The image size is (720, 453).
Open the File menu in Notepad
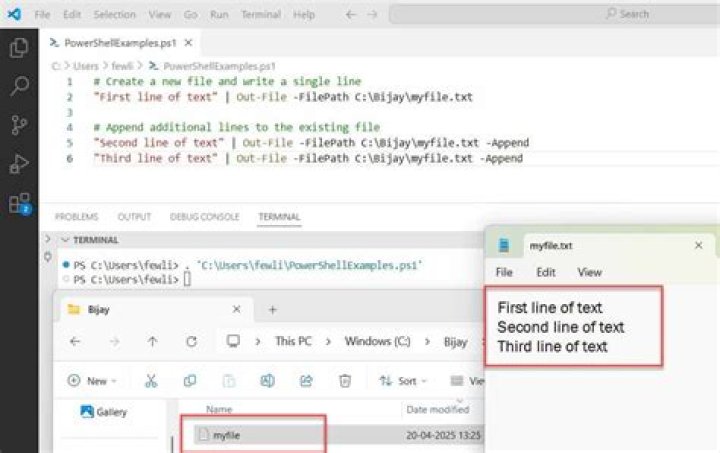[x=504, y=272]
